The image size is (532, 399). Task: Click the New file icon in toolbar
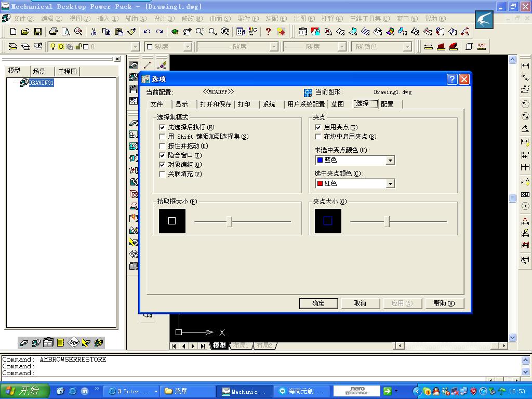point(13,32)
